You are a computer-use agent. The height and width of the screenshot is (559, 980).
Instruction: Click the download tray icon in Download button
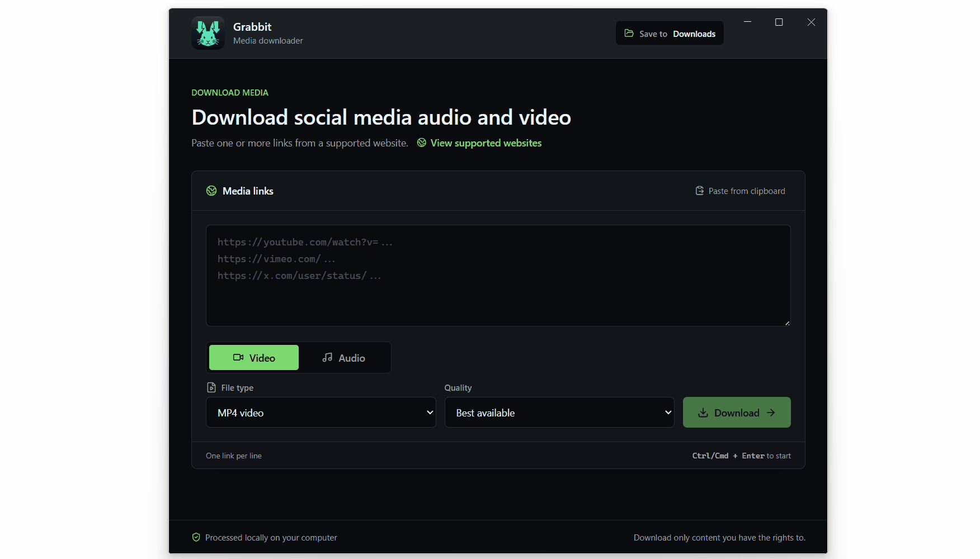[x=703, y=413]
